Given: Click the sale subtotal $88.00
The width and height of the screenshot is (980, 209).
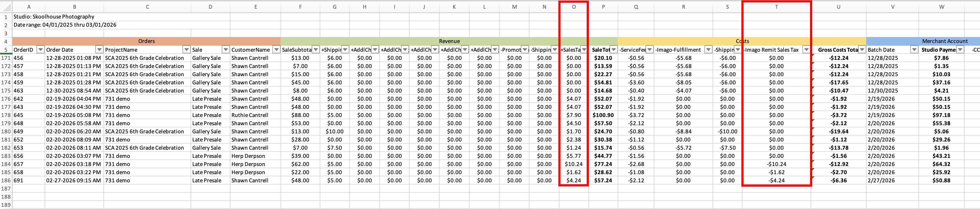Looking at the screenshot, I should (x=300, y=115).
